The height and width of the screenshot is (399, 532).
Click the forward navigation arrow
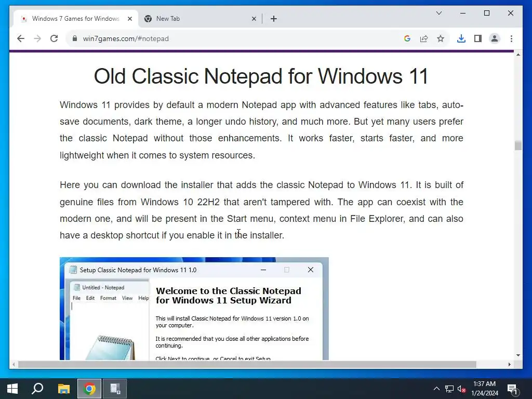click(37, 38)
